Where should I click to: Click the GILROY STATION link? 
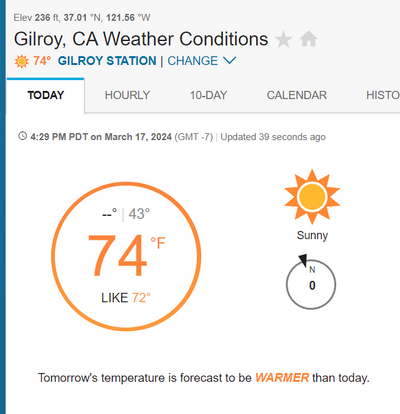tap(107, 61)
